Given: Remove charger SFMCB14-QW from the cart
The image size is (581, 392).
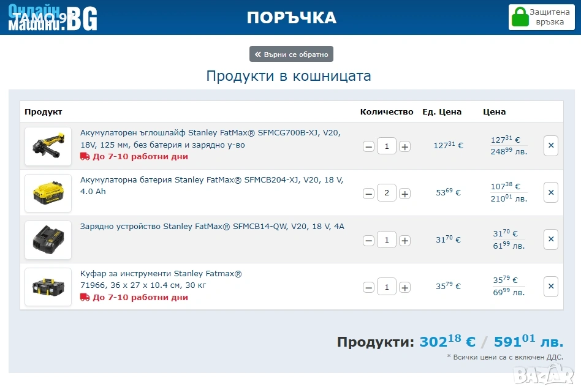Looking at the screenshot, I should [551, 239].
